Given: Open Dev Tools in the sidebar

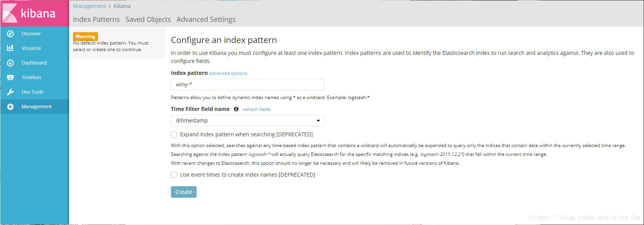Looking at the screenshot, I should pyautogui.click(x=35, y=92).
